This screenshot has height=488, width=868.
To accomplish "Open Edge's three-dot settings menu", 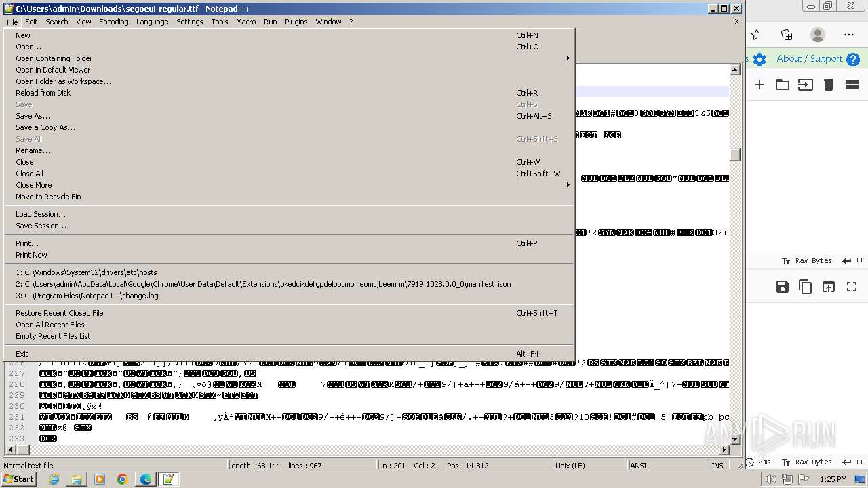I will click(849, 35).
